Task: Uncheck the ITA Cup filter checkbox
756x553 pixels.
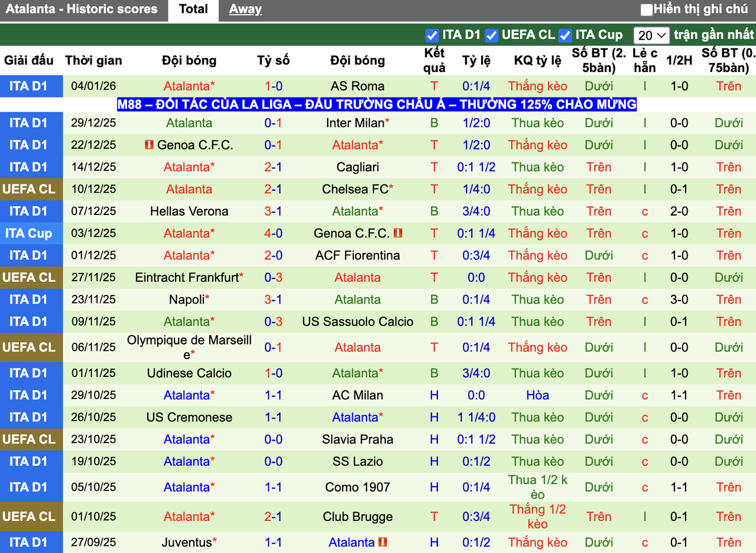Action: pos(565,35)
